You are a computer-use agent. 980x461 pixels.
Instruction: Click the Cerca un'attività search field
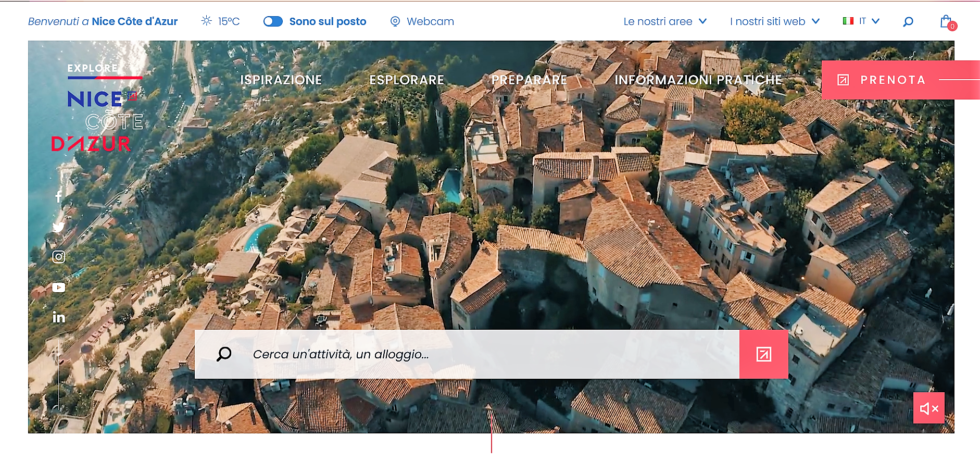469,354
